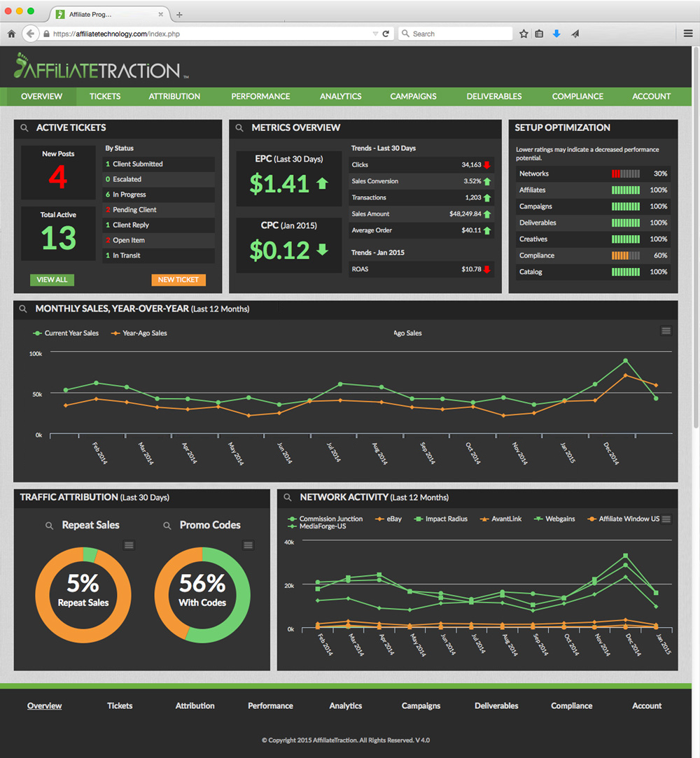The height and width of the screenshot is (758, 700).
Task: Switch to Performance in the green navigation
Action: (260, 96)
